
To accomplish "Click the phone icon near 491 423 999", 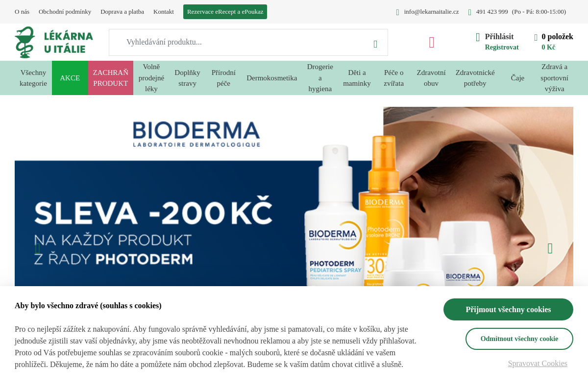I will click(469, 12).
